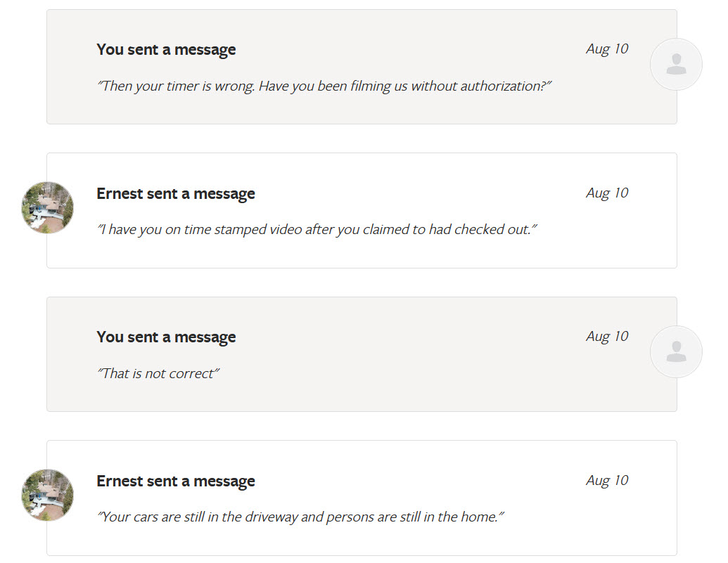Click "filming us" in your first message
728x563 pixels.
tap(380, 86)
